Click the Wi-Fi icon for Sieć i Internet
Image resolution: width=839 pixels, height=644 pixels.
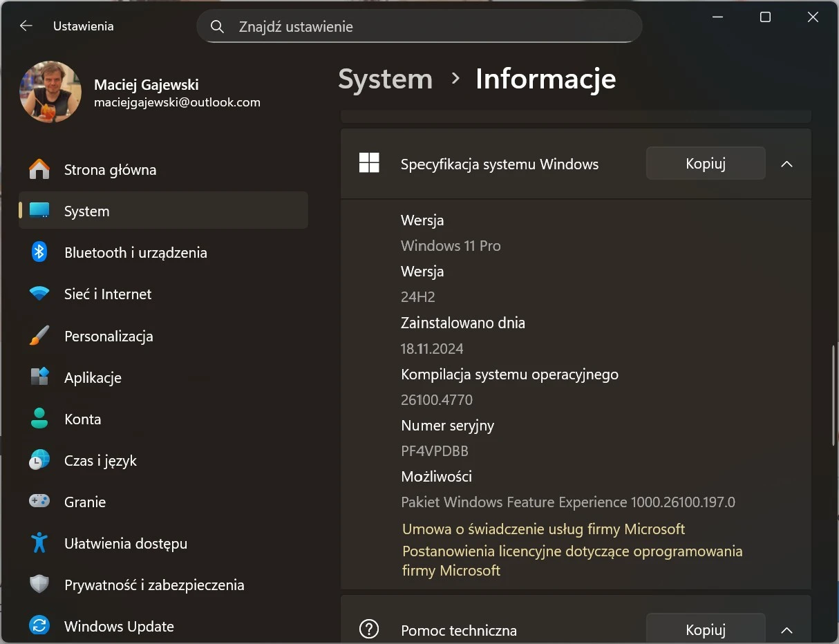[39, 294]
